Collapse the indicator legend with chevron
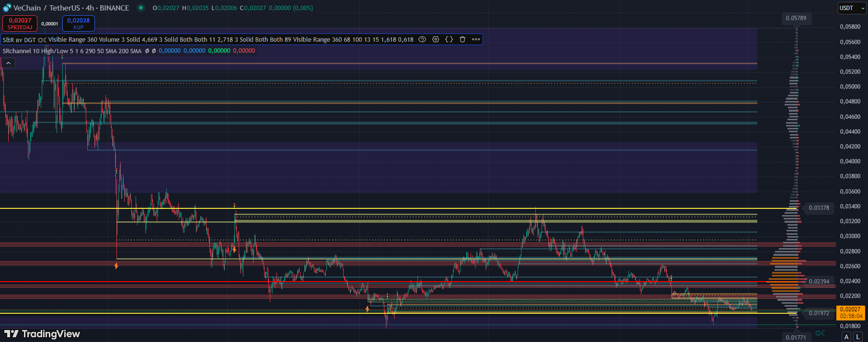This screenshot has height=342, width=868. pyautogui.click(x=8, y=63)
